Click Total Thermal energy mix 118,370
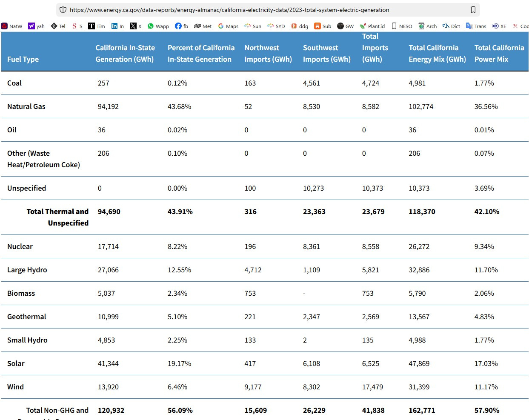This screenshot has width=529, height=420. 422,211
